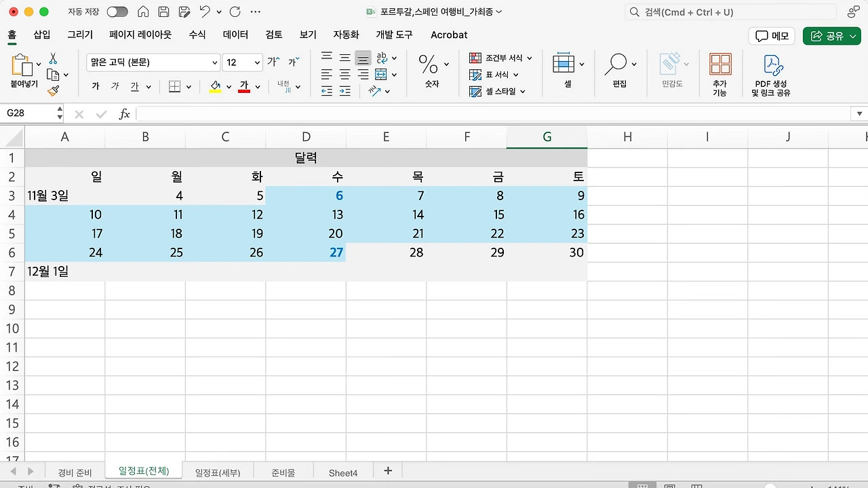Click the Redo circular arrow icon
This screenshot has height=488, width=868.
coord(235,12)
